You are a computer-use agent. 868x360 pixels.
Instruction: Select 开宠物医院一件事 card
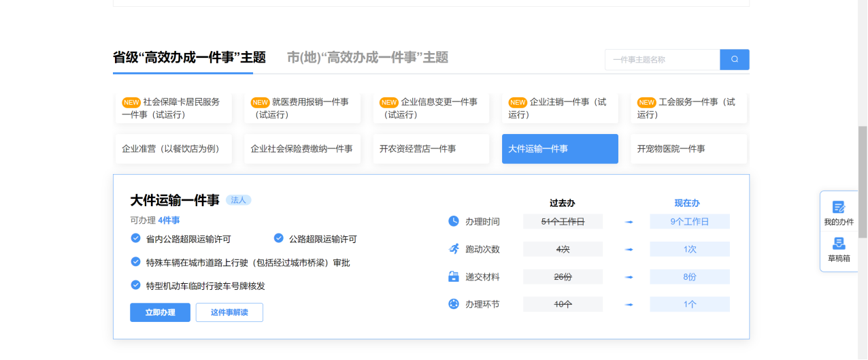[689, 149]
